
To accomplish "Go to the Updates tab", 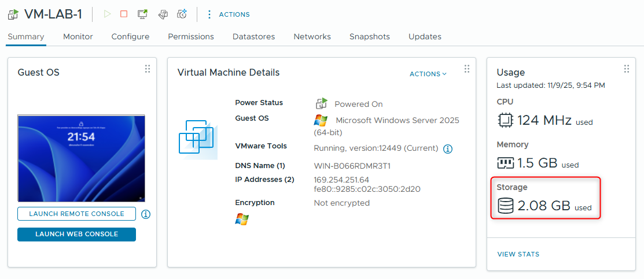I will tap(425, 36).
